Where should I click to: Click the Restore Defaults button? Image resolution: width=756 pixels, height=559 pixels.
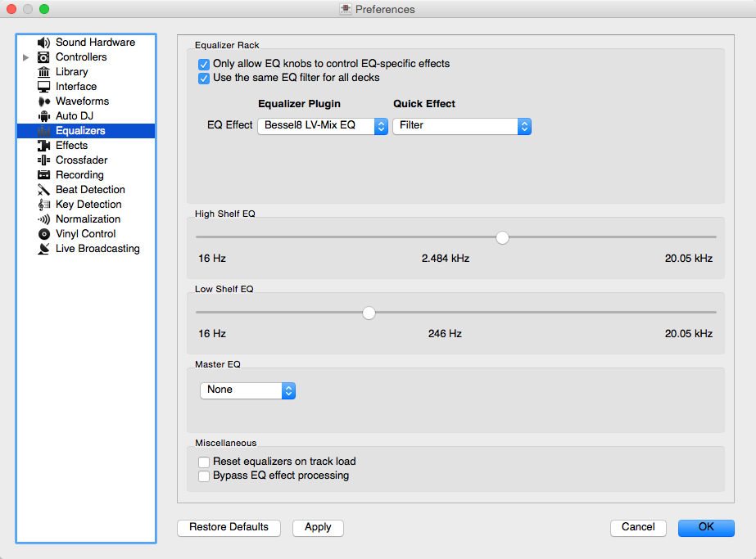click(x=229, y=528)
